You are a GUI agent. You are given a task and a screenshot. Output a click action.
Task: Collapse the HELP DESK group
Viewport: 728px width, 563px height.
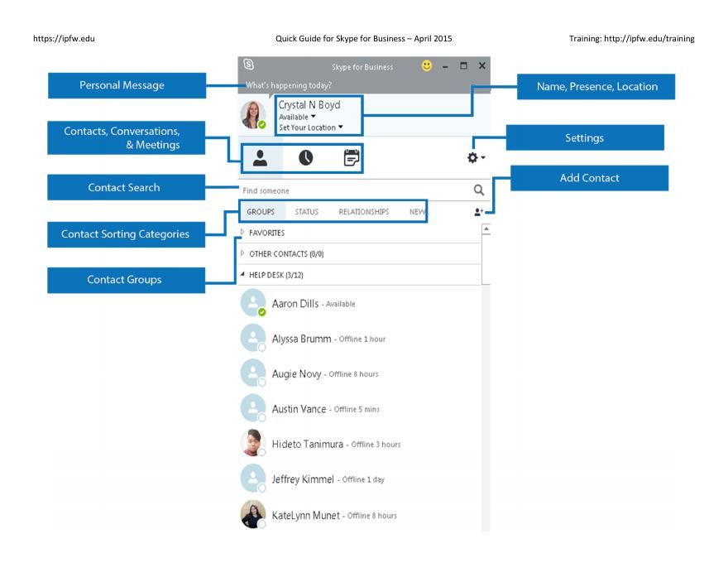coord(242,274)
